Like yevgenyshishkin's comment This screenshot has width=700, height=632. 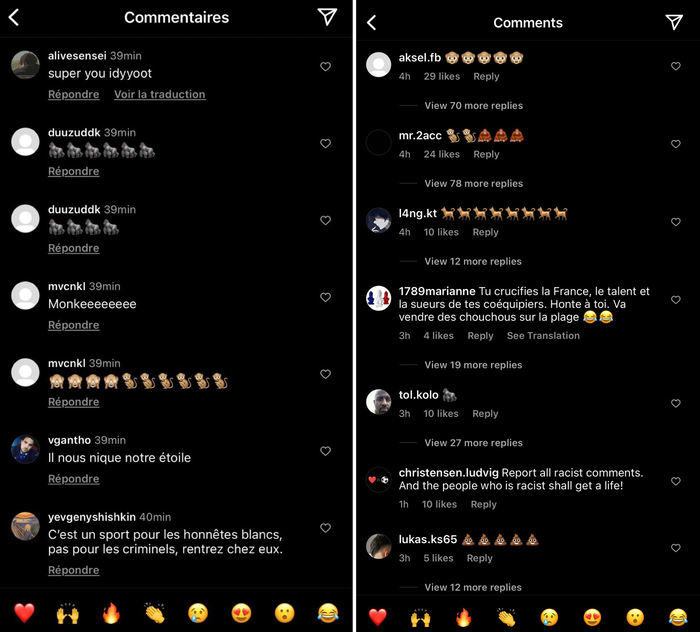tap(325, 528)
